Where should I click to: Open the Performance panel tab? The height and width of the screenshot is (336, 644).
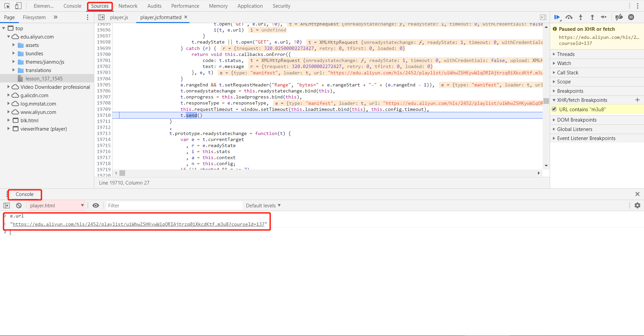click(185, 6)
